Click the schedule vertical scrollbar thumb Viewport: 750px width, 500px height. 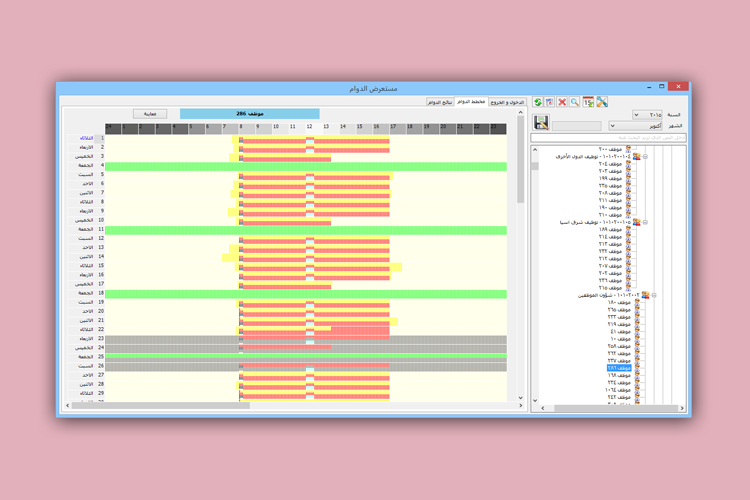(520, 160)
